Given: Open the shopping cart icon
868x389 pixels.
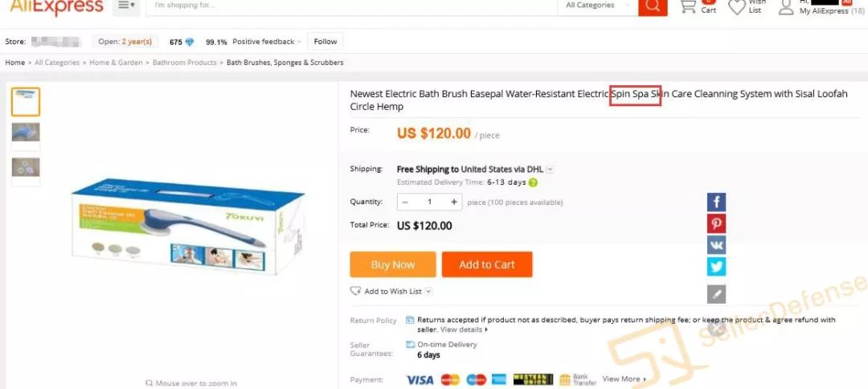Looking at the screenshot, I should [x=688, y=6].
